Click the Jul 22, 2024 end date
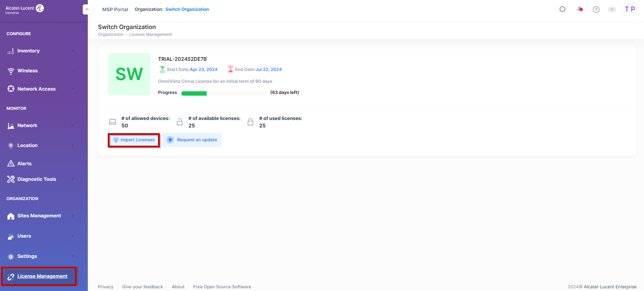Viewport: 644px width, 291px height. (268, 69)
